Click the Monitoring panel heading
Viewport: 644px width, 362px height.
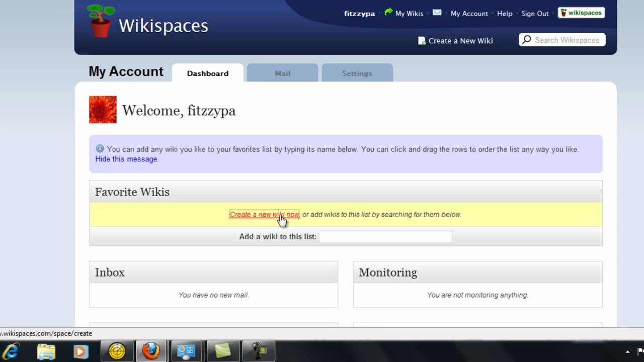[388, 273]
